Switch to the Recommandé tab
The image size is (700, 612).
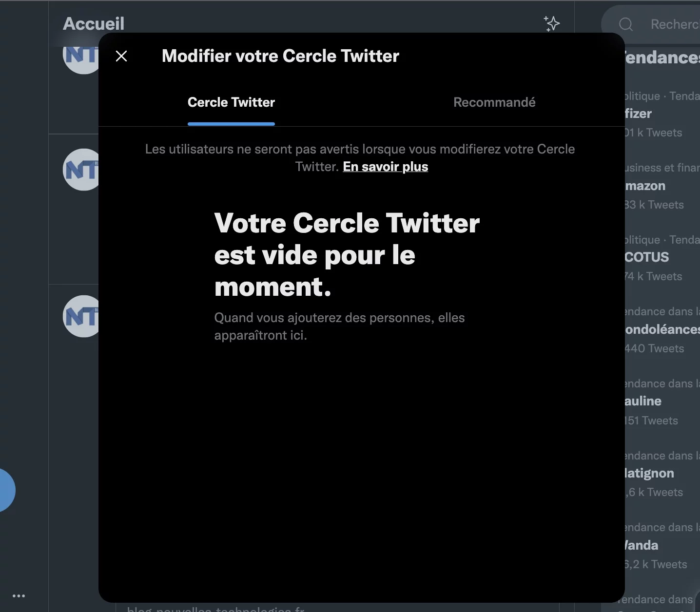494,102
